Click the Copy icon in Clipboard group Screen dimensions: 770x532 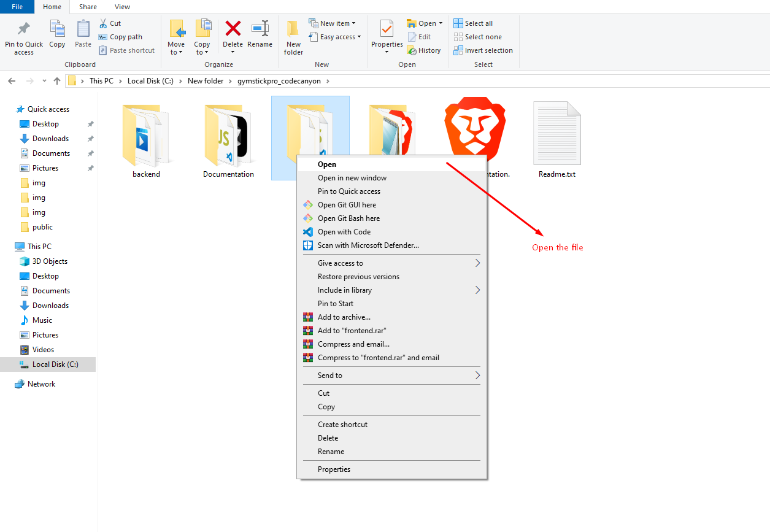pos(57,29)
